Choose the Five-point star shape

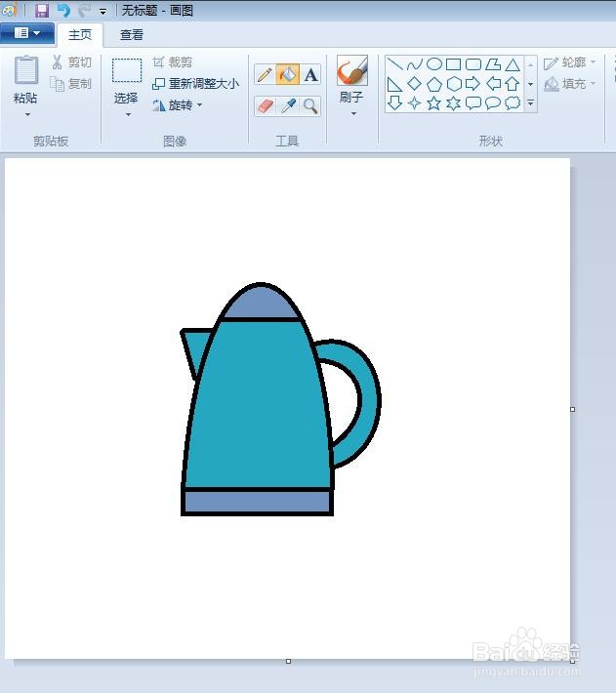(x=434, y=103)
